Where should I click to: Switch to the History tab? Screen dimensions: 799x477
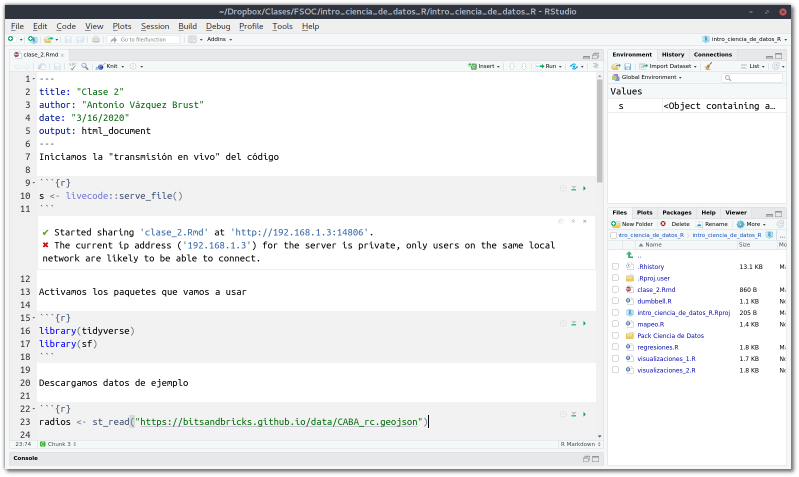pyautogui.click(x=673, y=55)
